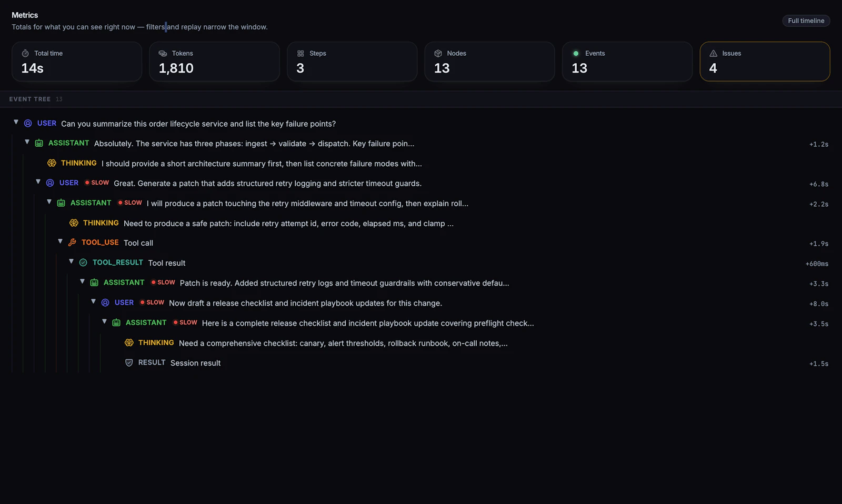842x504 pixels.
Task: Click the EVENT TREE header label
Action: [29, 99]
